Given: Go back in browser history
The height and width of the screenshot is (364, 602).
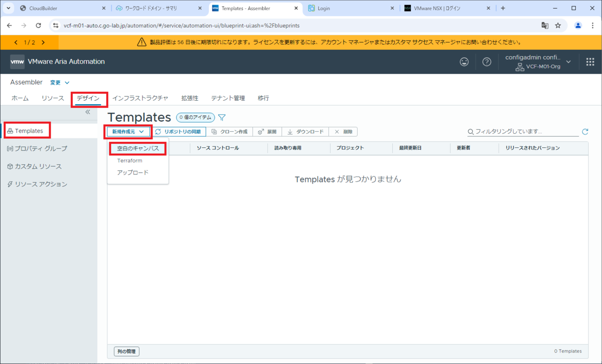Looking at the screenshot, I should pos(10,25).
